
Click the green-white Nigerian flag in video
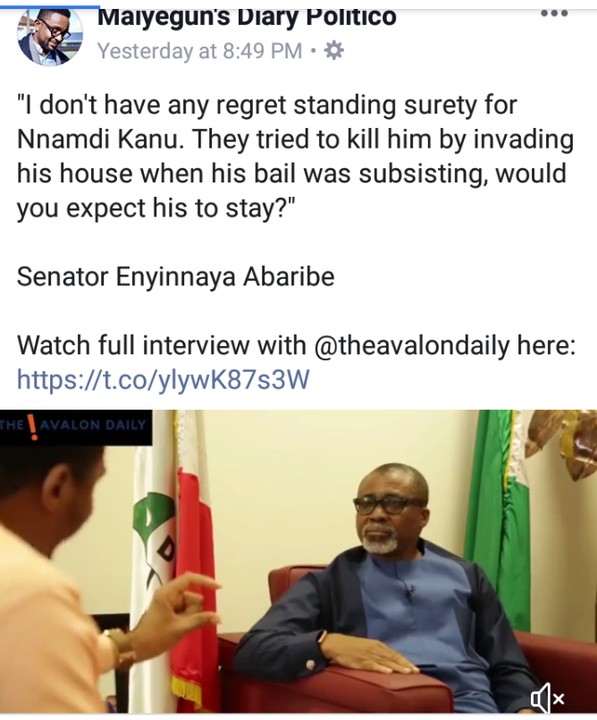(x=498, y=519)
